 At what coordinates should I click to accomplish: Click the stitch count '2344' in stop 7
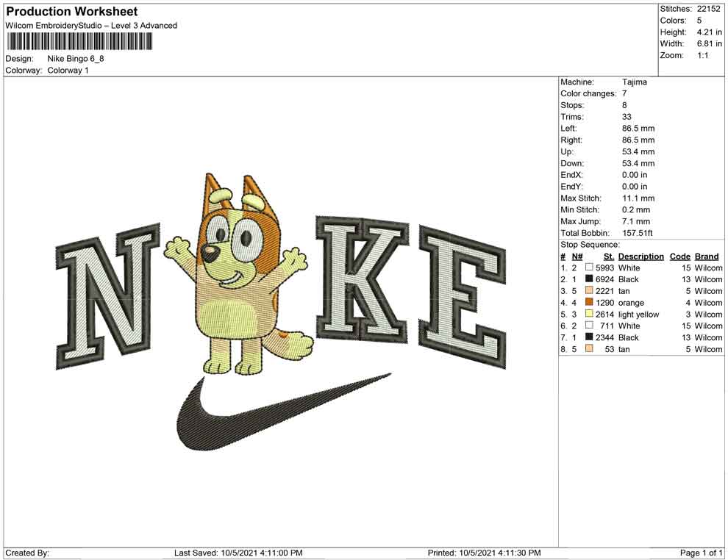(x=604, y=337)
